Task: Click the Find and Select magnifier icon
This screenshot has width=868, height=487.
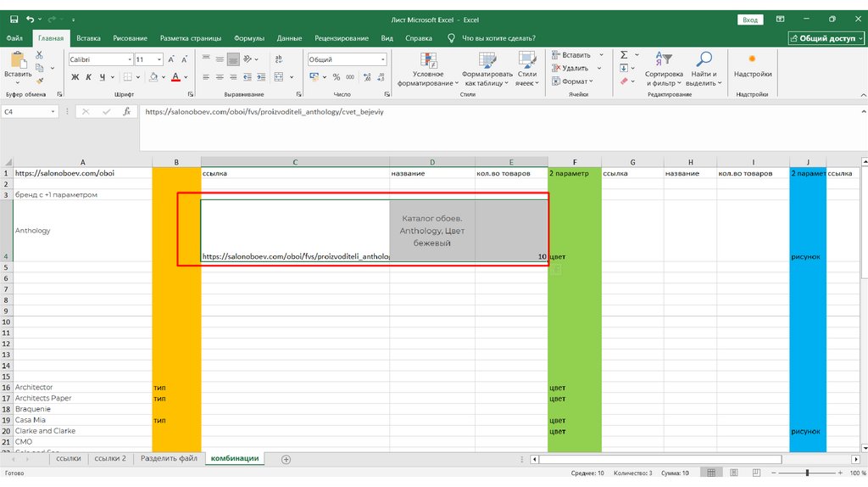Action: tap(704, 59)
